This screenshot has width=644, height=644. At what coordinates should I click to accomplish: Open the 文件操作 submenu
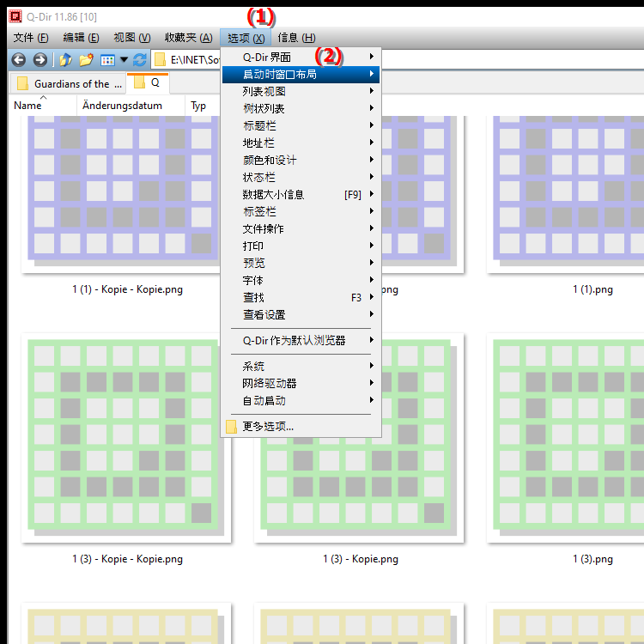tap(301, 228)
